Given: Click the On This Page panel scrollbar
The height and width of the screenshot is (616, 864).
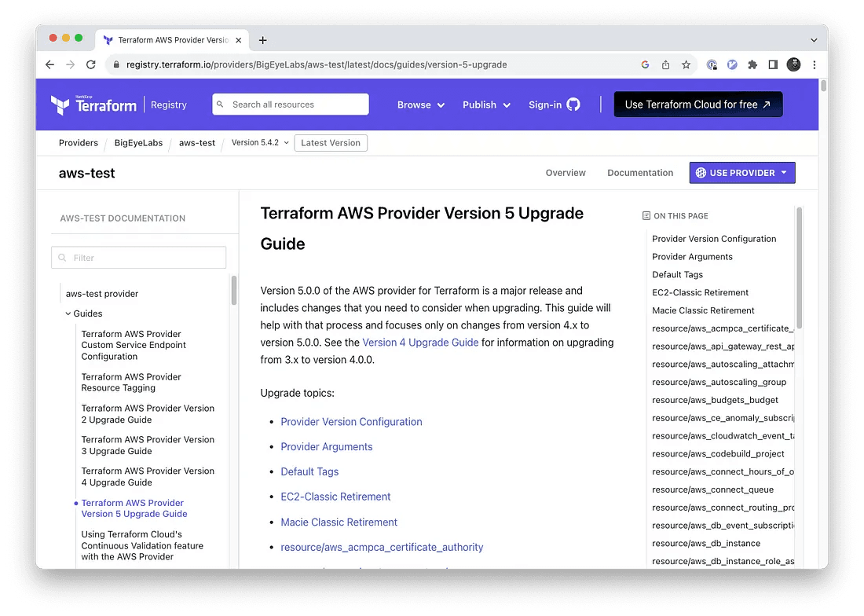Looking at the screenshot, I should tap(799, 268).
